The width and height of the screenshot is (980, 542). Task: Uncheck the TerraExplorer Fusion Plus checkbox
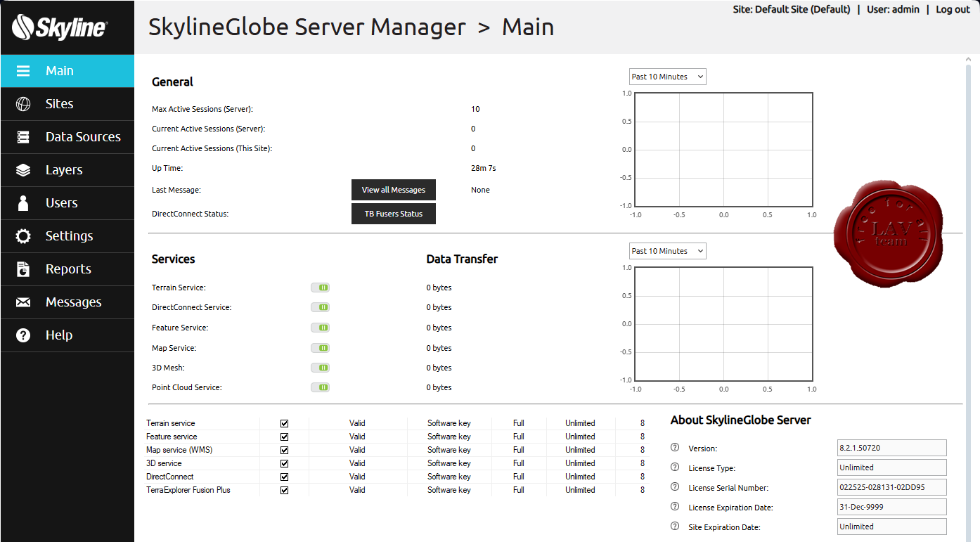(284, 490)
